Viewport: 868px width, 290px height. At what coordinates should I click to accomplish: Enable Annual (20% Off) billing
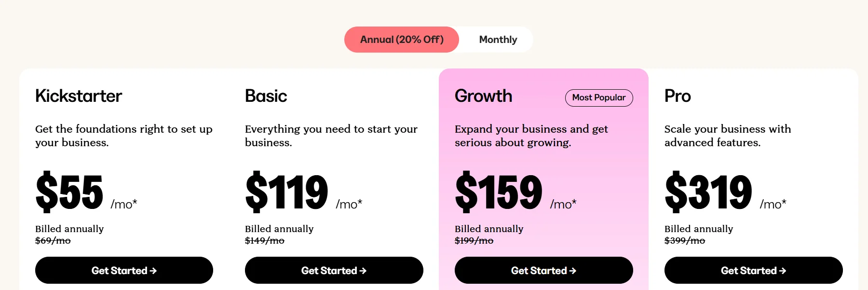[401, 40]
